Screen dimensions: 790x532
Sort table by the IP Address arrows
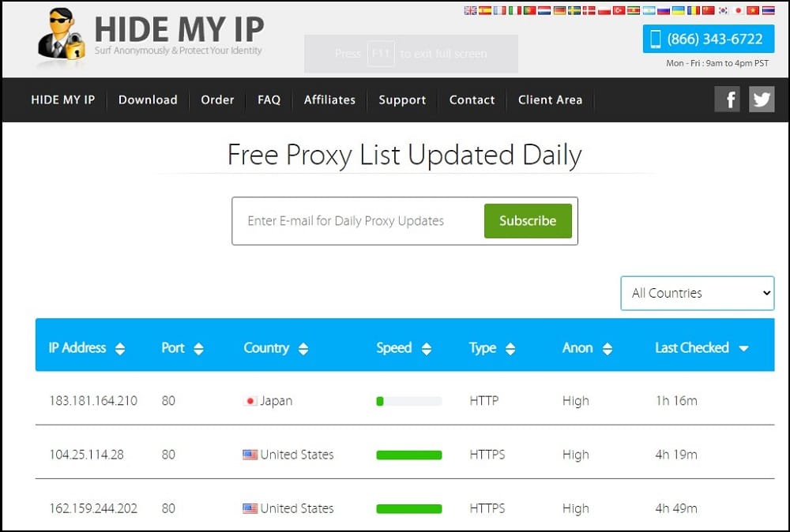pyautogui.click(x=120, y=348)
